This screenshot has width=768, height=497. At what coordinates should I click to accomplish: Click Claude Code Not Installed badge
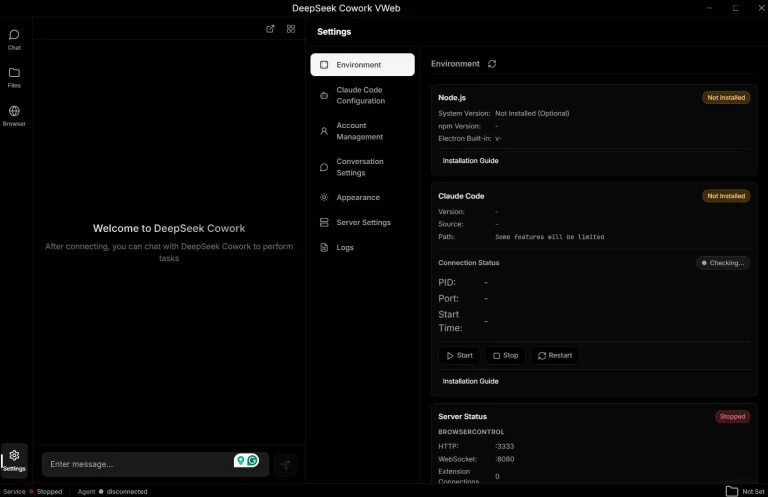click(726, 196)
